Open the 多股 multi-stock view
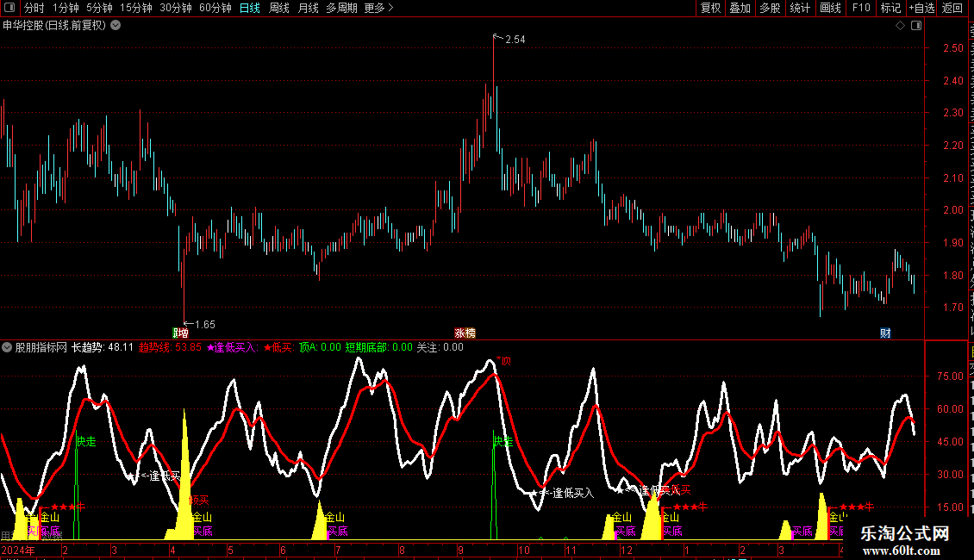Screen dimensions: 974x560 [770, 8]
